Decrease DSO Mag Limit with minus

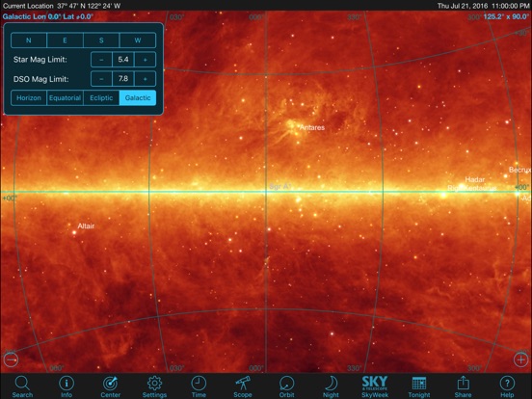pyautogui.click(x=101, y=79)
